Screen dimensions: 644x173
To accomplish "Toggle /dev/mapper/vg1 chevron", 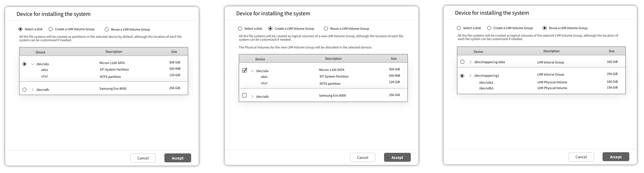I will point(470,76).
